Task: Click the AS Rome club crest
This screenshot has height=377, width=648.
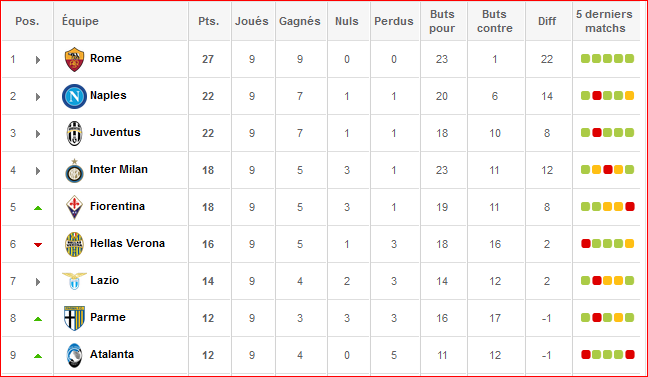Action: tap(74, 59)
